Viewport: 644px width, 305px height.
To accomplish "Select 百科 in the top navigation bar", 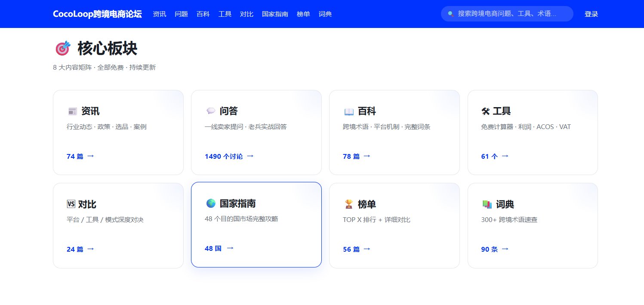I will point(203,14).
